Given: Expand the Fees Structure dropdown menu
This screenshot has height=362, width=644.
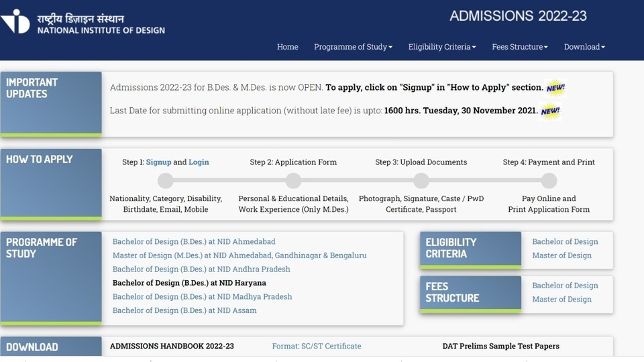Looking at the screenshot, I should [520, 47].
